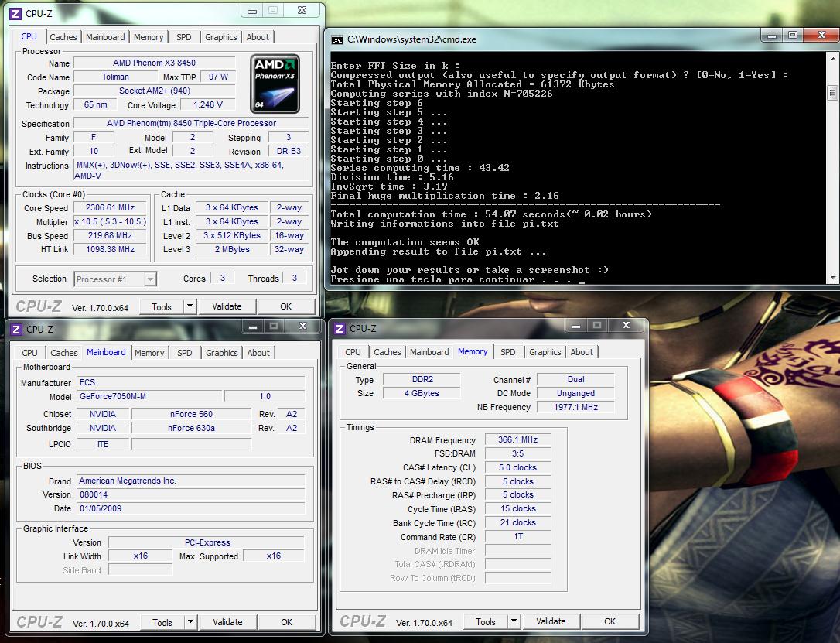Click the BIOS date 01/05/2009

191,508
